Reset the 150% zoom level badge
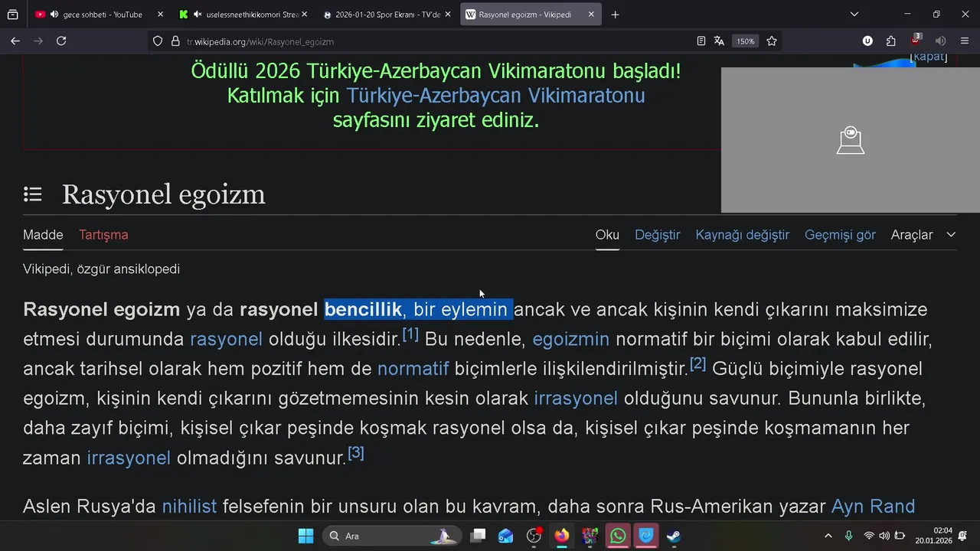The height and width of the screenshot is (551, 980). [746, 41]
